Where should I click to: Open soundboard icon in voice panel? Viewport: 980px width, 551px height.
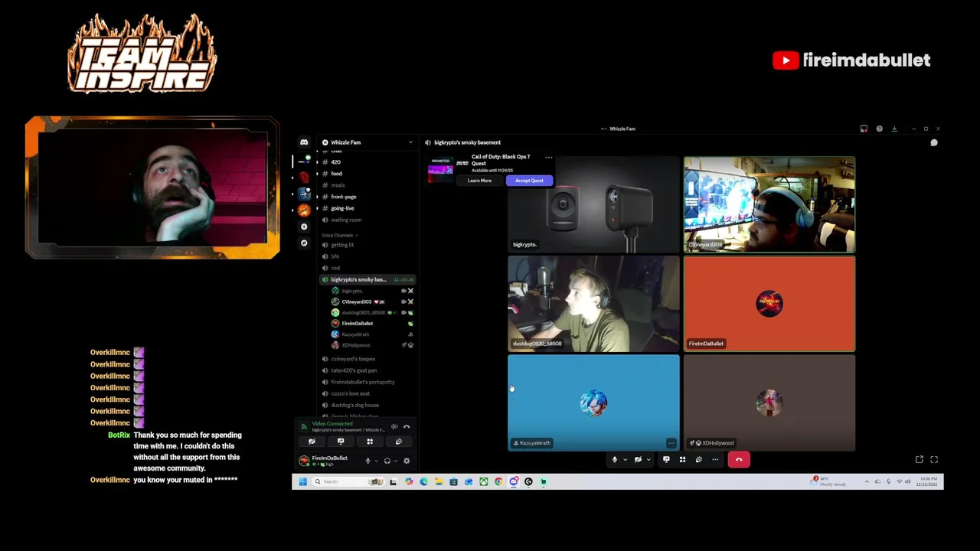(x=399, y=442)
